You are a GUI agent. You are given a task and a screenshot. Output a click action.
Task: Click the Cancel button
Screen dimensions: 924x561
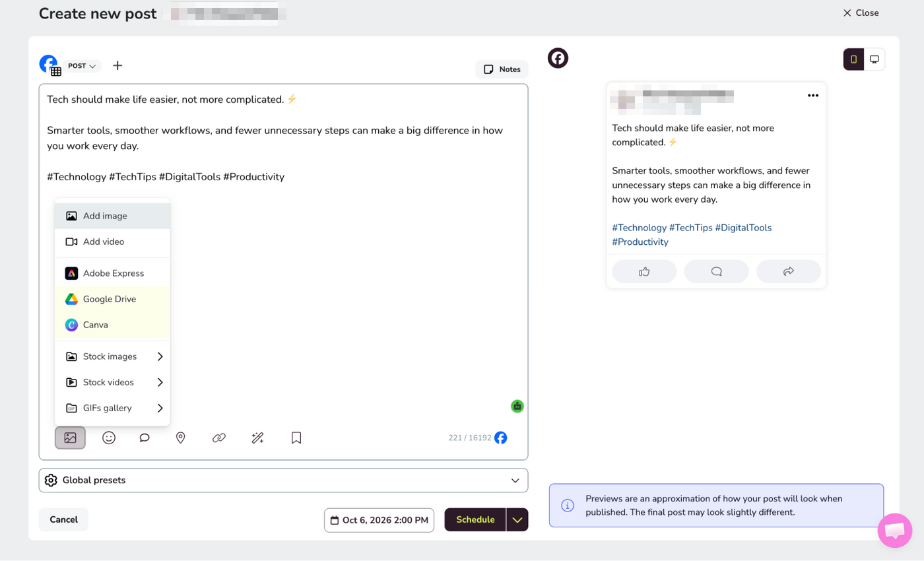[63, 519]
